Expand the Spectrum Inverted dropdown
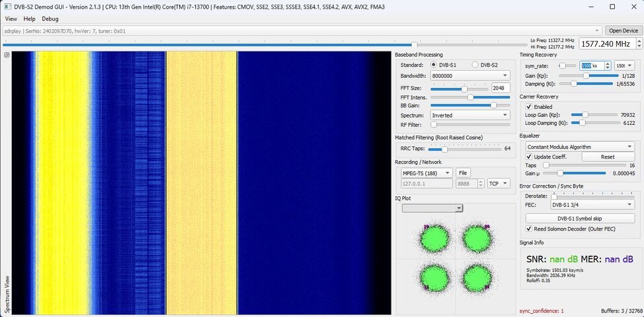The height and width of the screenshot is (317, 644). [x=470, y=115]
